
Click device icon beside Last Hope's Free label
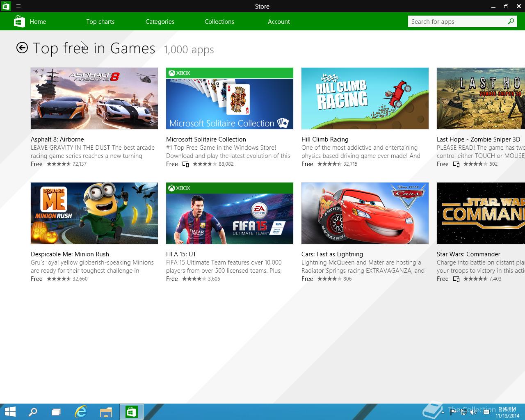(456, 164)
